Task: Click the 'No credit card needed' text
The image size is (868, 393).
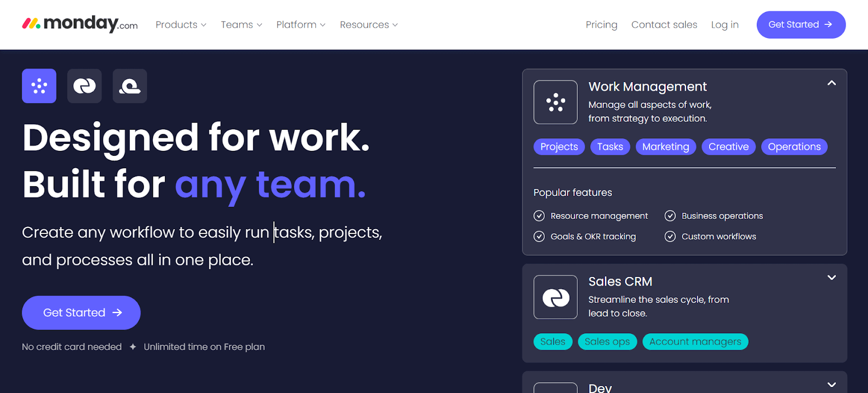Action: pos(72,347)
